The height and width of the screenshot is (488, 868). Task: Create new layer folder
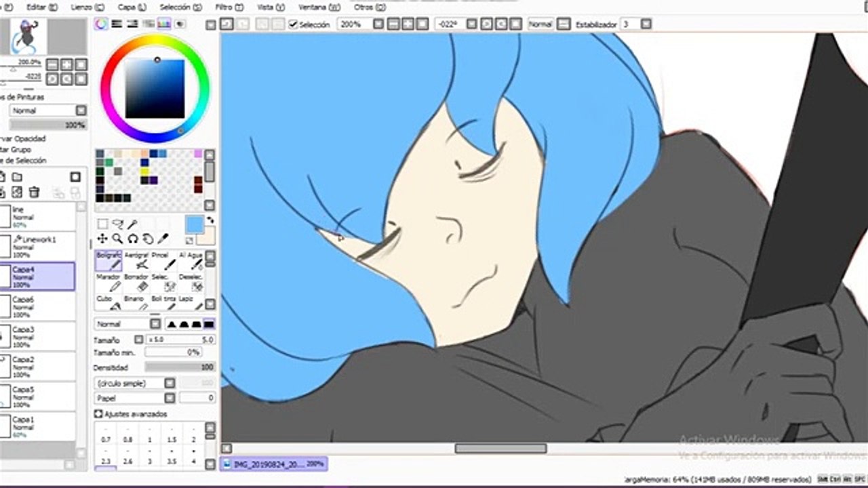pos(17,177)
